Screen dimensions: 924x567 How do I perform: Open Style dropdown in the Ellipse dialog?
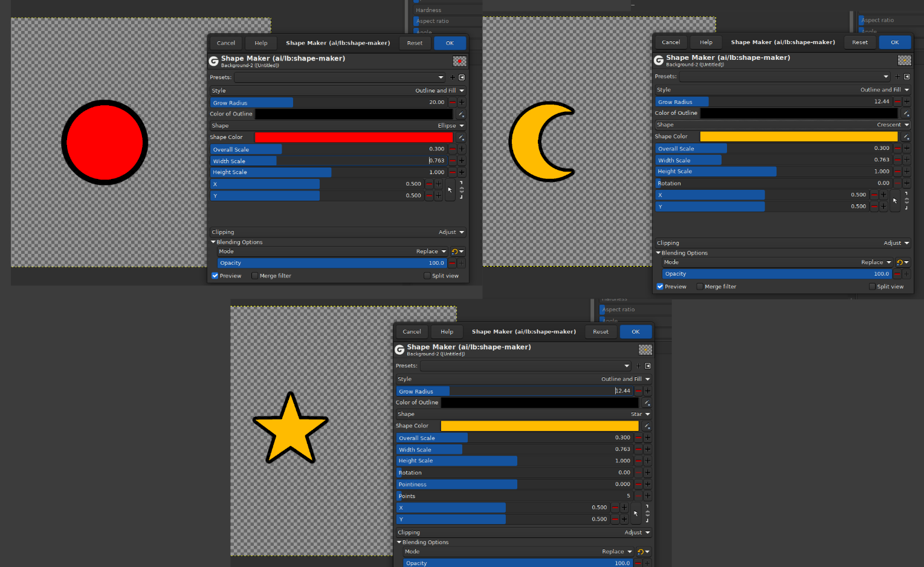338,91
